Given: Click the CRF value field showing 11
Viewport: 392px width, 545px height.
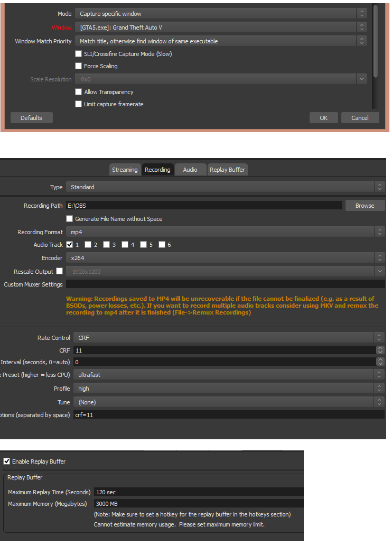Looking at the screenshot, I should point(225,350).
